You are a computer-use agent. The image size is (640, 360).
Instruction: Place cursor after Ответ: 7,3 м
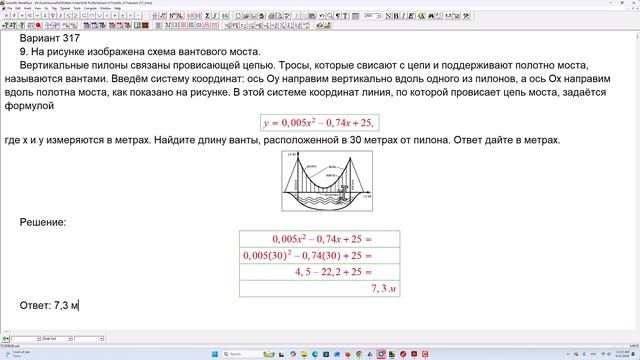pos(78,305)
